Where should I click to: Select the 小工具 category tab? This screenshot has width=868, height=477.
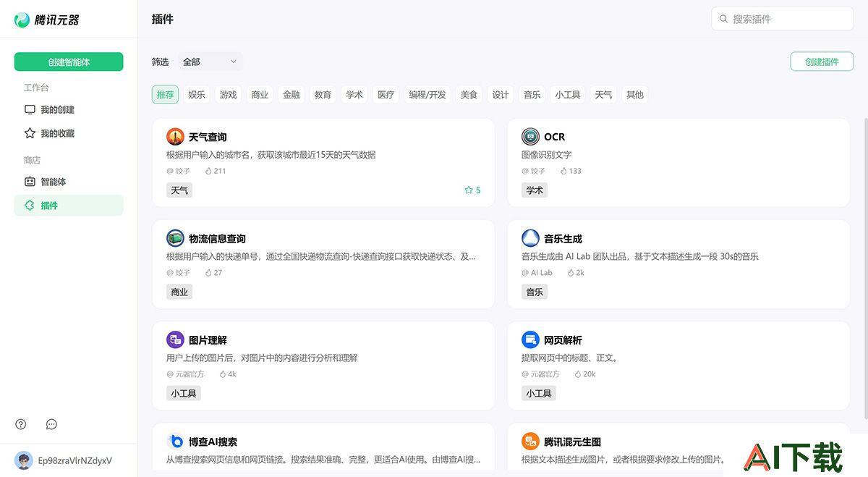pos(568,95)
